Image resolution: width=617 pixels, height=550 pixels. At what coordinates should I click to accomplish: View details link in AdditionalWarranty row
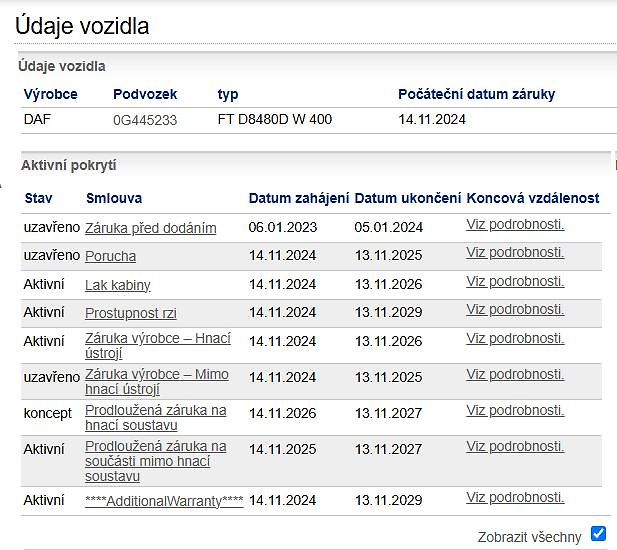pos(515,497)
